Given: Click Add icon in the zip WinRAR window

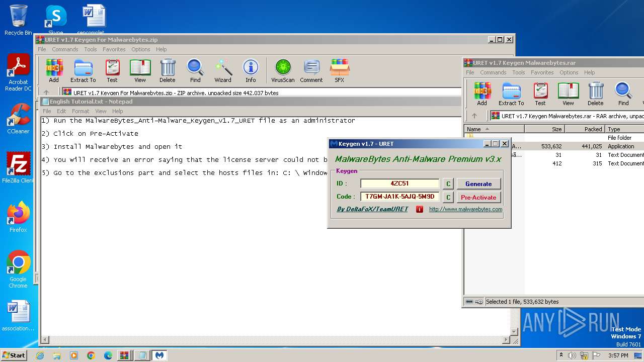Looking at the screenshot, I should (54, 71).
